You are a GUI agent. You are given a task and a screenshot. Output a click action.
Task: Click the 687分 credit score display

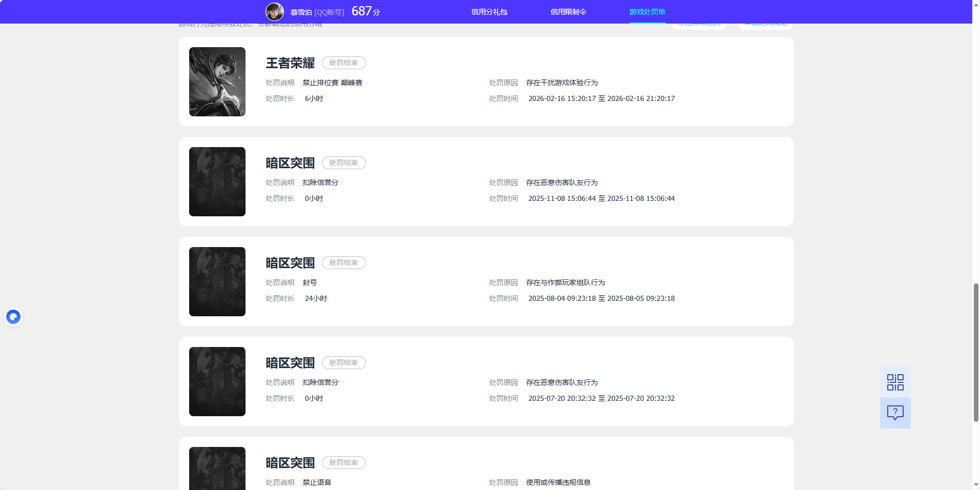tap(366, 11)
